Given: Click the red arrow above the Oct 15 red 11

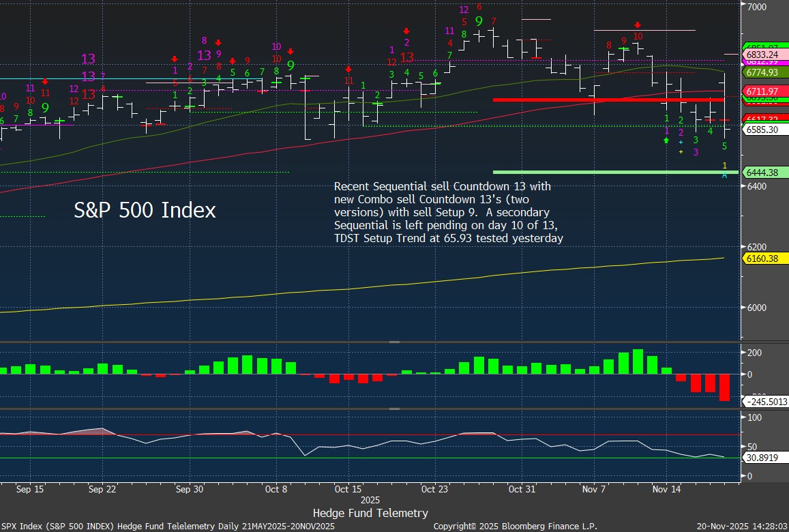Looking at the screenshot, I should (x=348, y=69).
